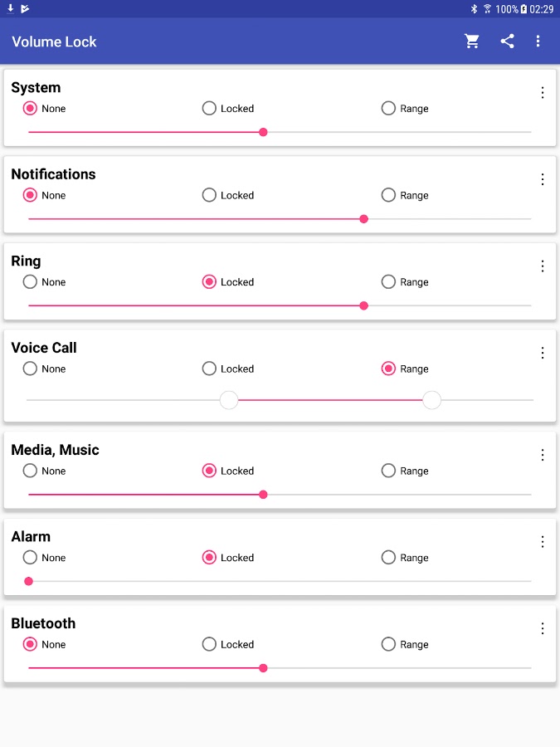Open the app overflow menu in header
560x747 pixels.
pos(538,41)
